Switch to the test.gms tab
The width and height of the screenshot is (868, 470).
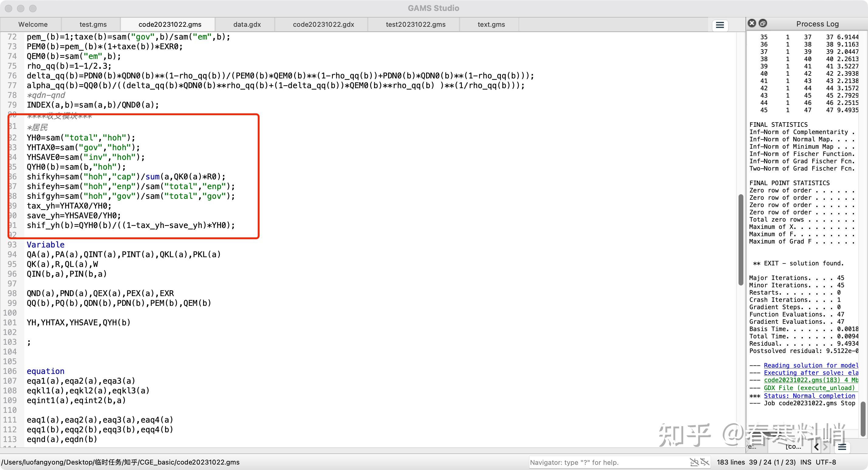tap(93, 24)
